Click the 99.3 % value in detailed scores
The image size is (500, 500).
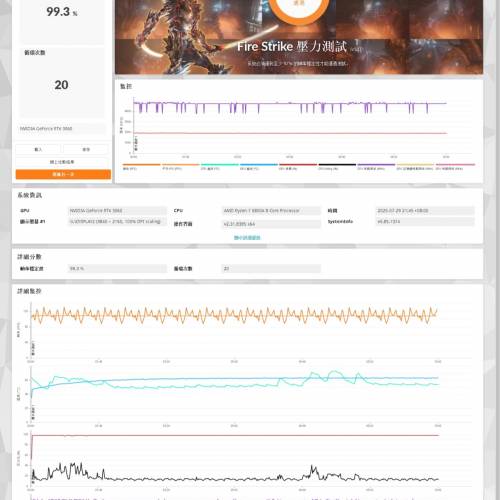click(x=117, y=269)
